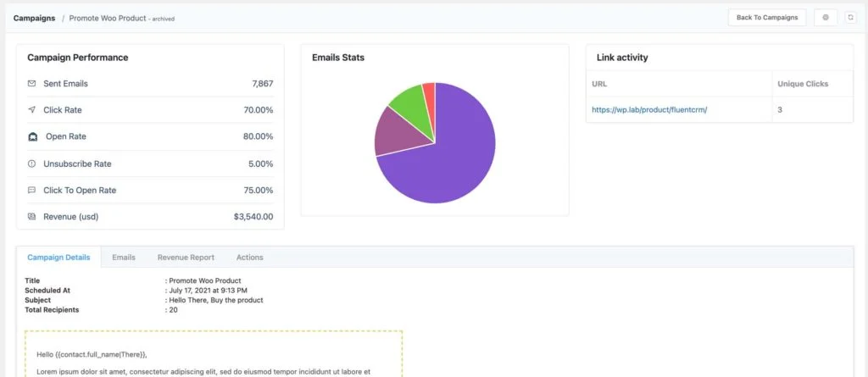
Task: Click the Click Rate value 70.00%
Action: pos(259,110)
